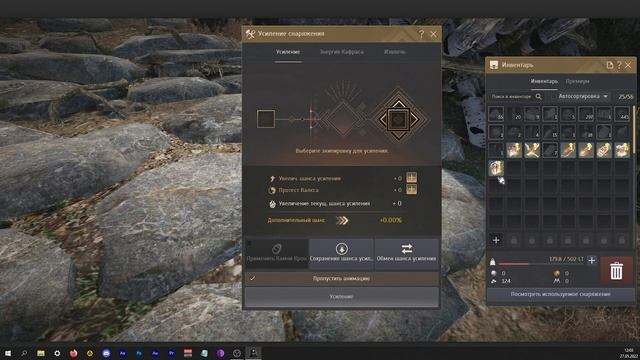The image size is (640, 360).
Task: Click the M currency icon in inventory footer
Action: (557, 281)
